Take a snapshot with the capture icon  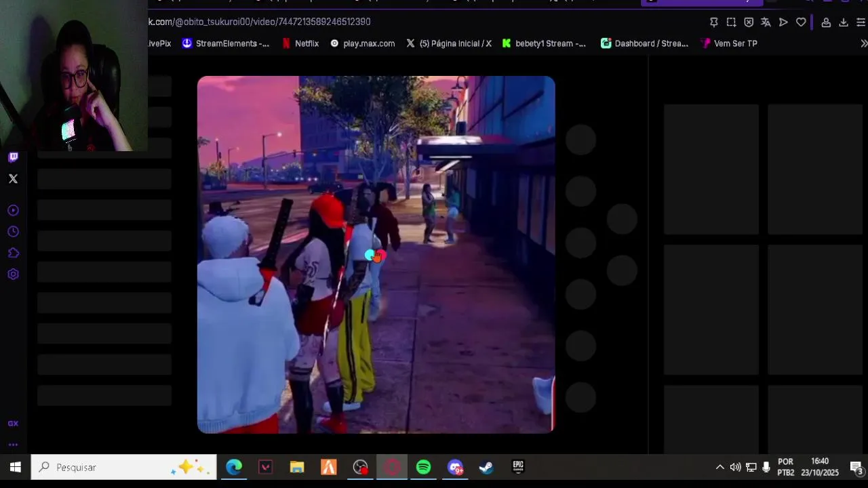[x=731, y=22]
